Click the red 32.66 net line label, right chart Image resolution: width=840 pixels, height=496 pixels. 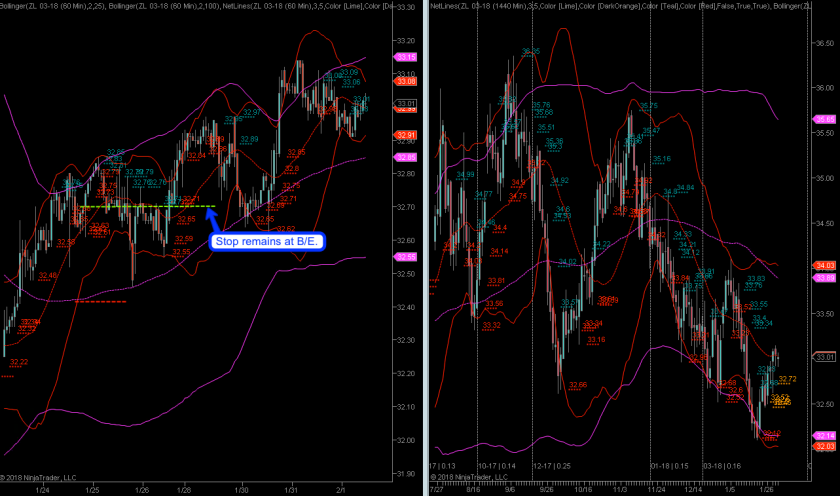coord(578,385)
